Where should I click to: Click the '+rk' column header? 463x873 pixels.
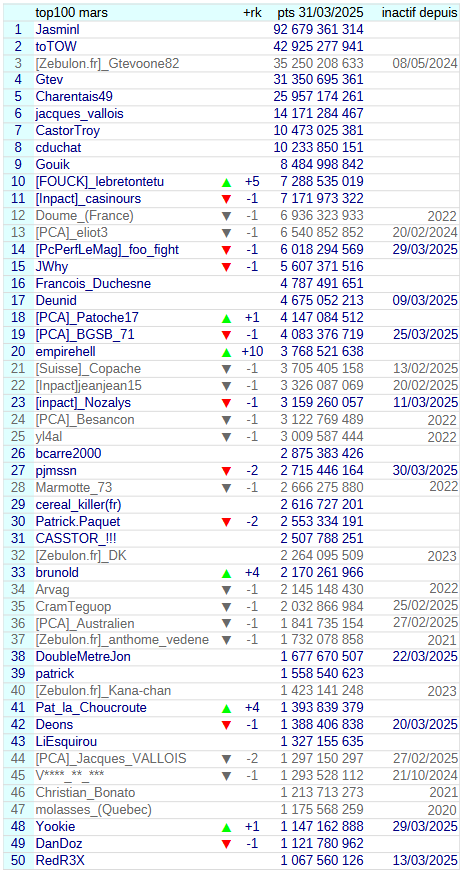[x=252, y=12]
